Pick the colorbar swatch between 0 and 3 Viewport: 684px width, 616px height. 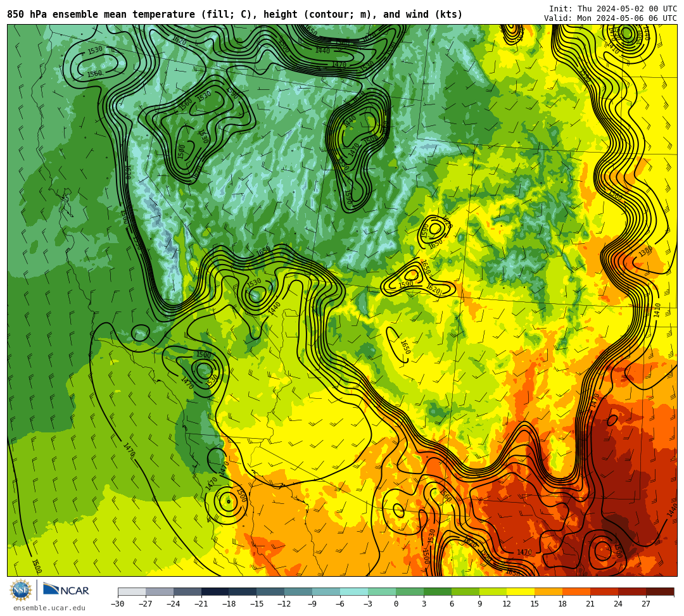[x=410, y=591]
